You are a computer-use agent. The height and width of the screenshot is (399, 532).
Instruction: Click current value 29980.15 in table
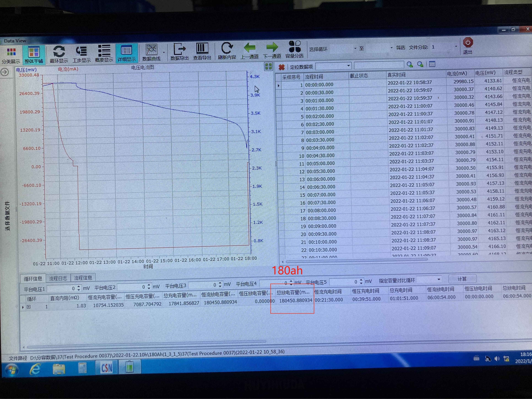(463, 82)
